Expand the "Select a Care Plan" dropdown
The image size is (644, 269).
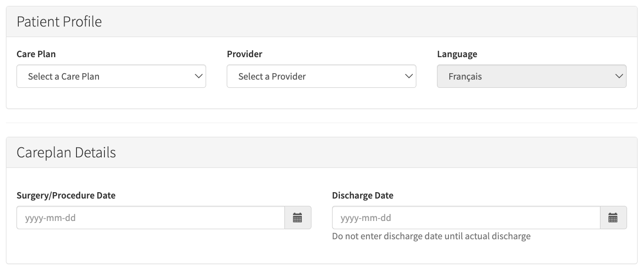[111, 76]
